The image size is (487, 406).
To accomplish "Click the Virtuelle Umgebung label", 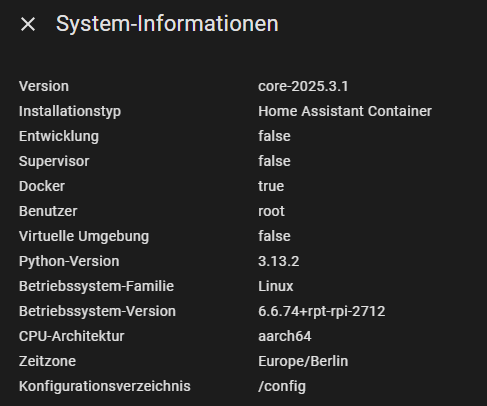I will pos(84,237).
